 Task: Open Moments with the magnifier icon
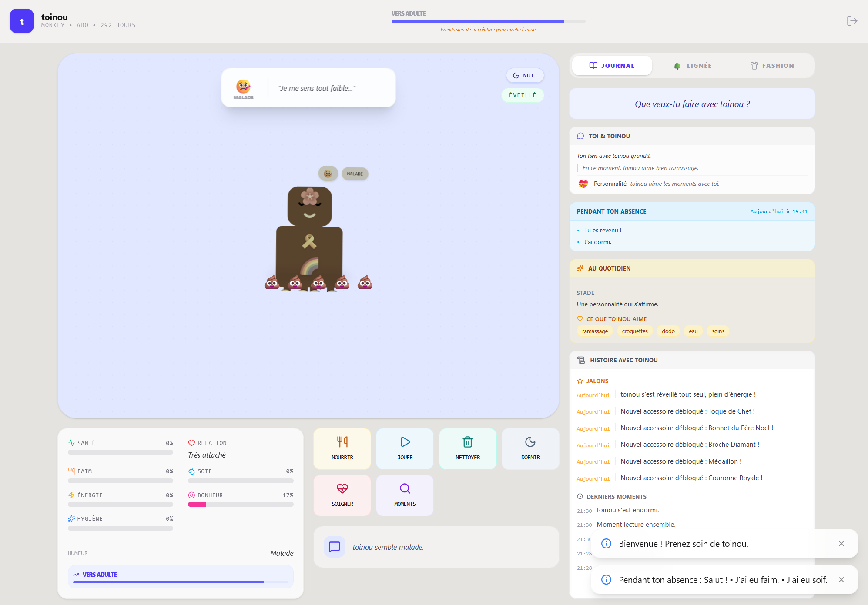click(x=405, y=488)
